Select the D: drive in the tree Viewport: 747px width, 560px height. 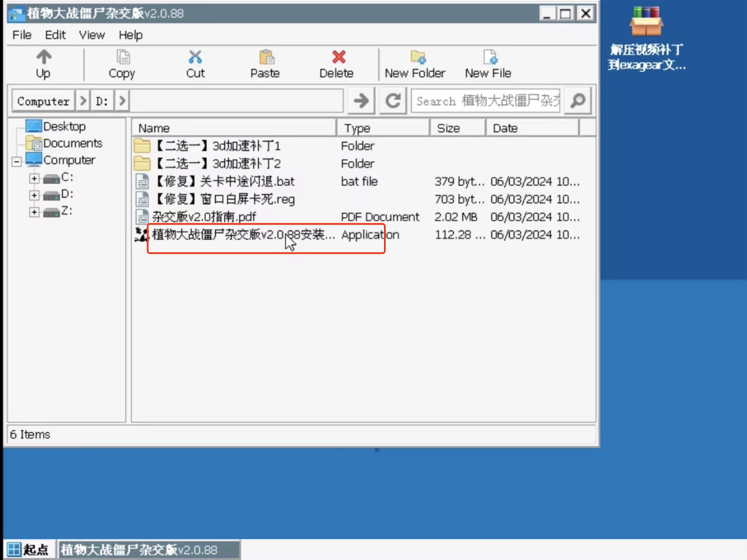(66, 194)
